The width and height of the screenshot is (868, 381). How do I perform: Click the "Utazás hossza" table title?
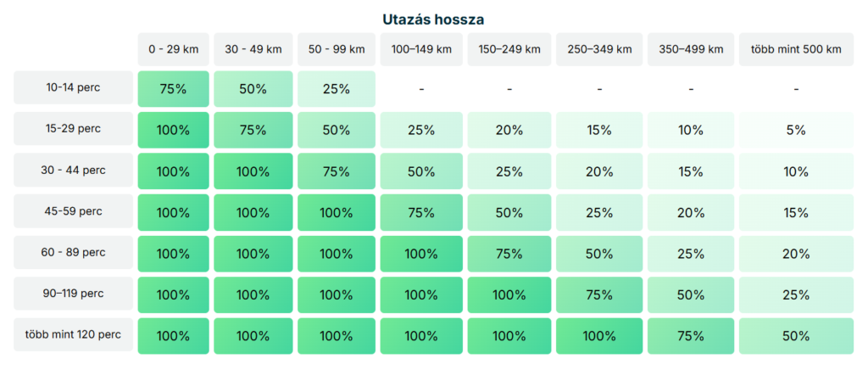tap(433, 18)
